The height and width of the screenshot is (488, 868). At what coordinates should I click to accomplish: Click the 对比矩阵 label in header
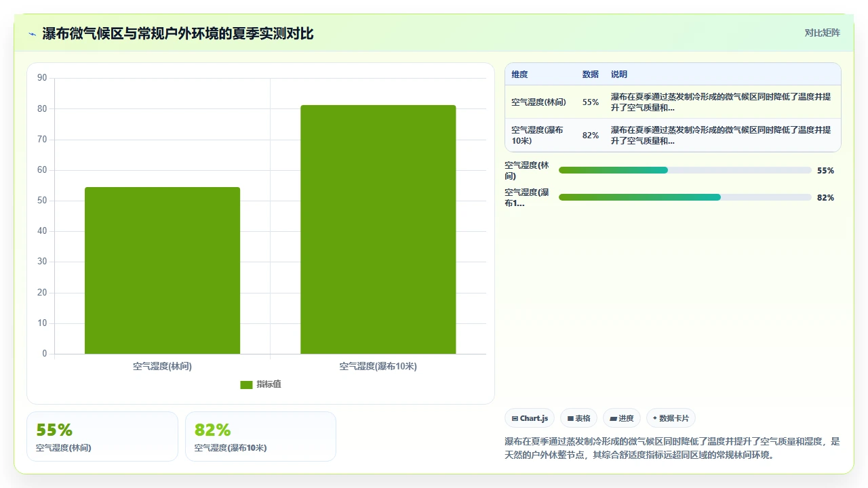click(x=822, y=33)
